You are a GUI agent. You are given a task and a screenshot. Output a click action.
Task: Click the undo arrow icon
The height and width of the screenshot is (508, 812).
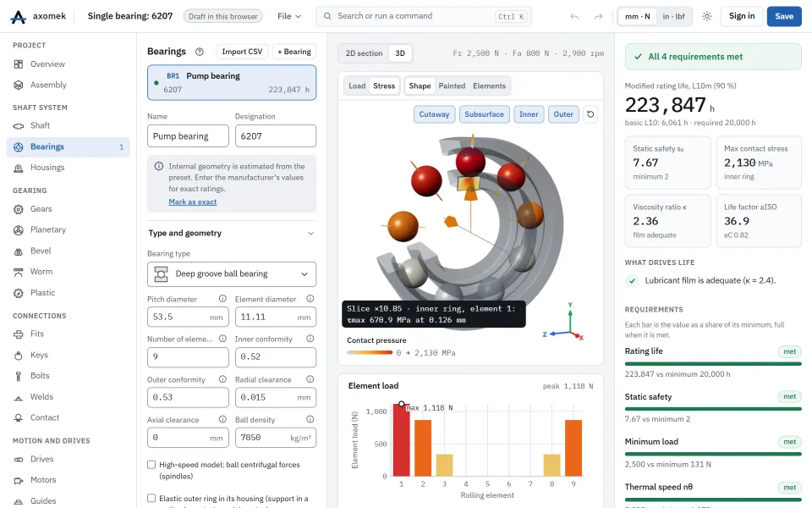[x=574, y=17]
